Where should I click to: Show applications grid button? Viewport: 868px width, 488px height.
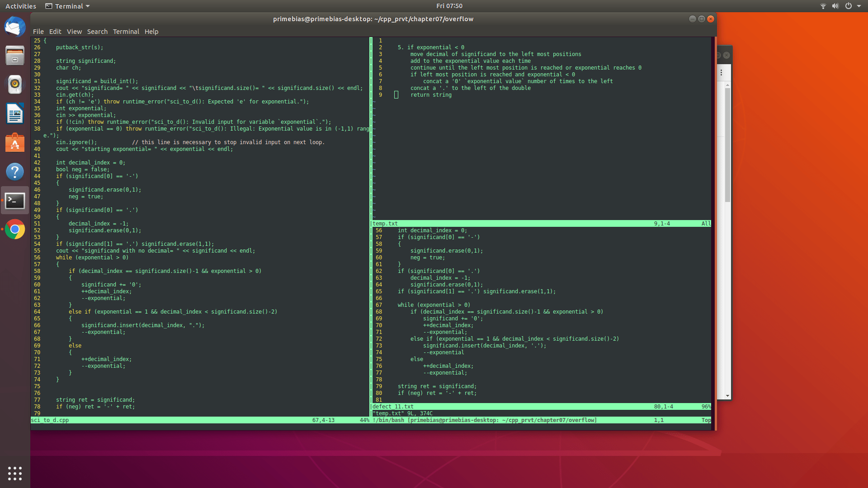pyautogui.click(x=15, y=473)
